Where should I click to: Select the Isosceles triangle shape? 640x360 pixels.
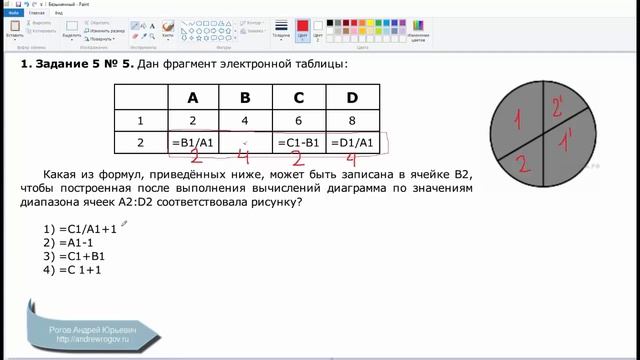click(228, 23)
